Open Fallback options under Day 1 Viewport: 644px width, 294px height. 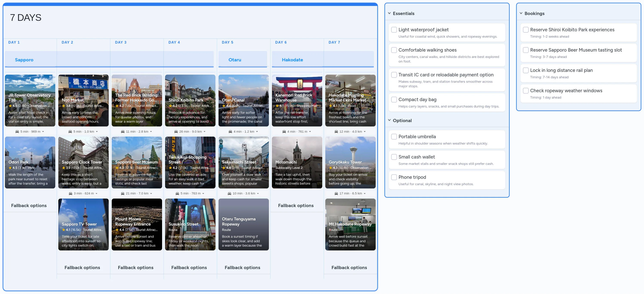[x=29, y=206]
